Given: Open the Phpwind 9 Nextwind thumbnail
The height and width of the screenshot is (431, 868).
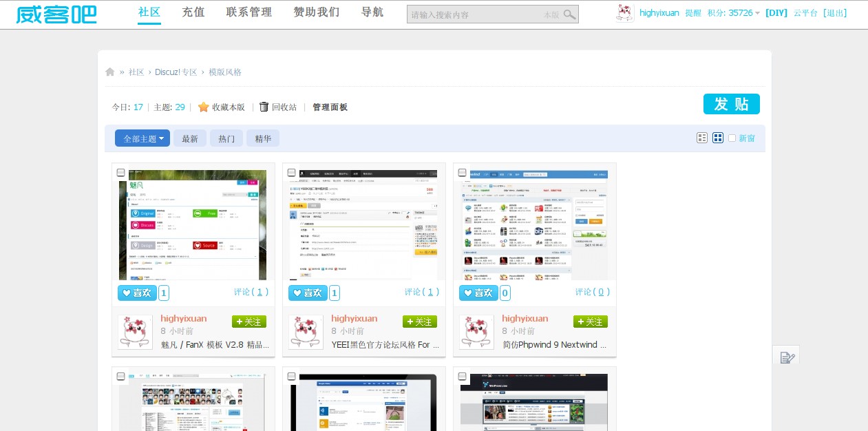Looking at the screenshot, I should tap(534, 224).
